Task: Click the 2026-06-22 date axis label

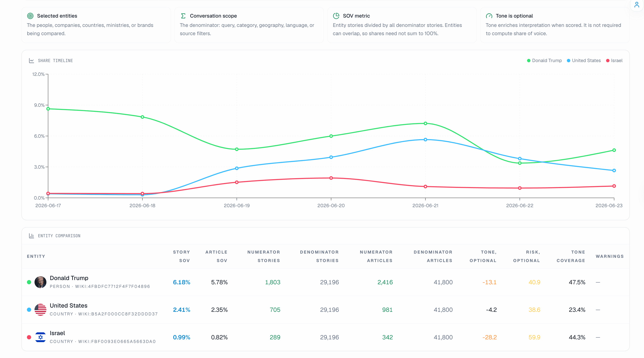Action: pos(519,205)
